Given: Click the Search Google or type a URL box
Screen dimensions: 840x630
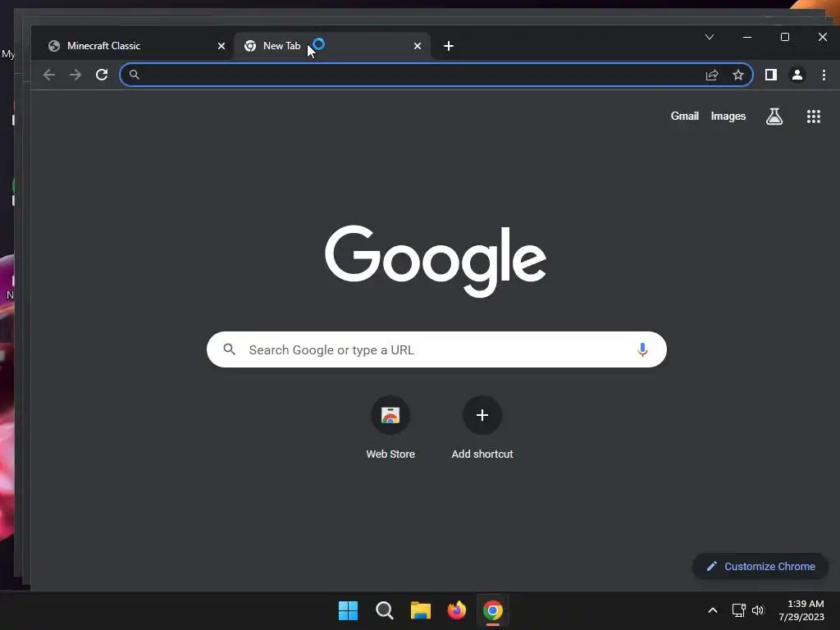Looking at the screenshot, I should (436, 349).
